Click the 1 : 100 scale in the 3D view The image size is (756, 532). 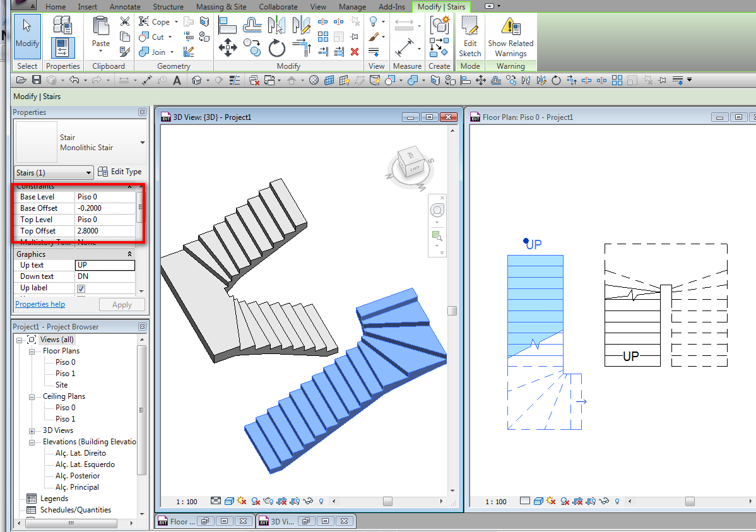[x=187, y=502]
